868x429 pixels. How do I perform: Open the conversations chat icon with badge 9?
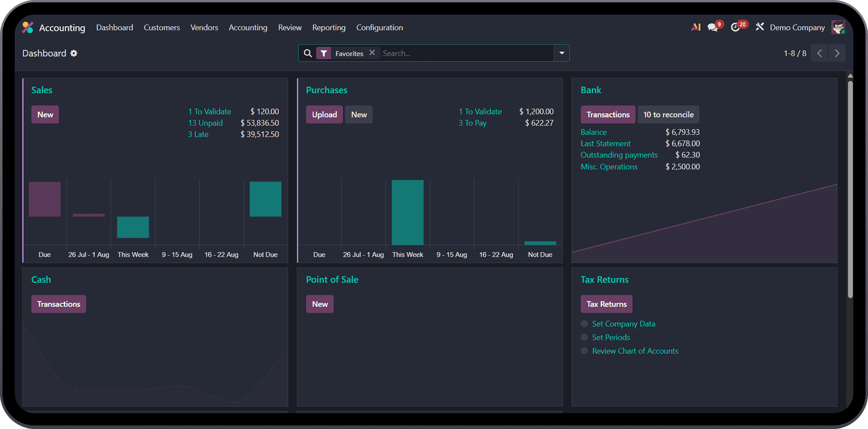click(x=713, y=27)
